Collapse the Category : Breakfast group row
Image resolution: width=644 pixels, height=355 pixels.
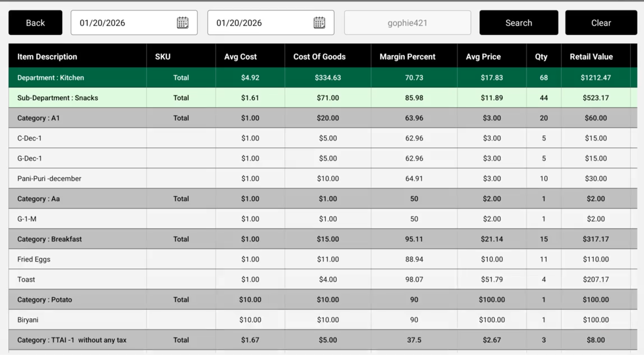tap(49, 239)
